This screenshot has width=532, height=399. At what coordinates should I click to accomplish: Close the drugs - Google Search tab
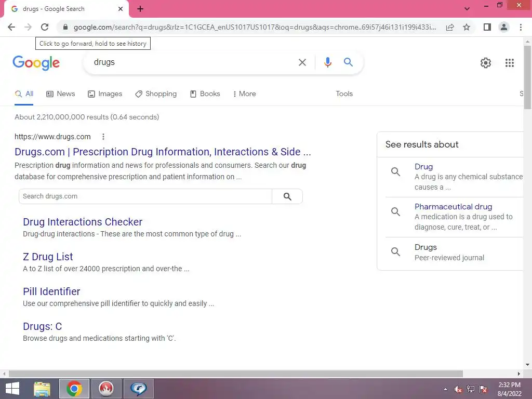(121, 9)
